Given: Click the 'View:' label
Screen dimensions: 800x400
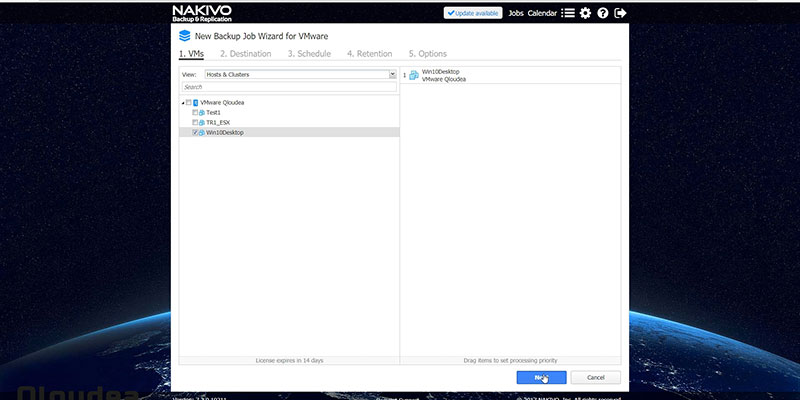Looking at the screenshot, I should coord(189,75).
